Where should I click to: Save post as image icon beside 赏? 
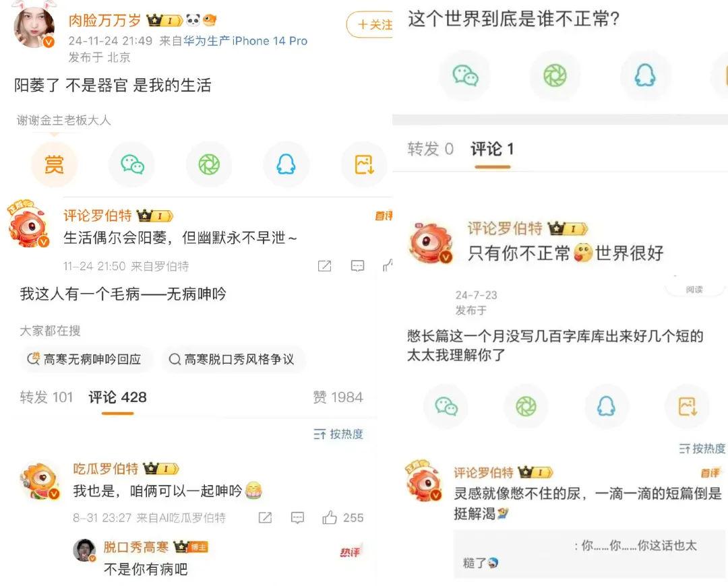(x=364, y=164)
